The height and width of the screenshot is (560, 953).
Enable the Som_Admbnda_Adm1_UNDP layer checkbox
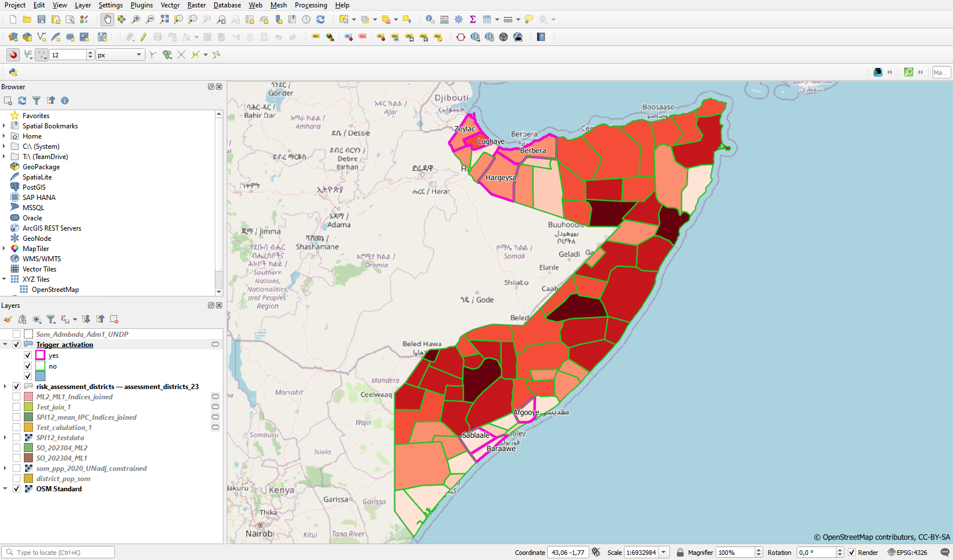point(16,334)
